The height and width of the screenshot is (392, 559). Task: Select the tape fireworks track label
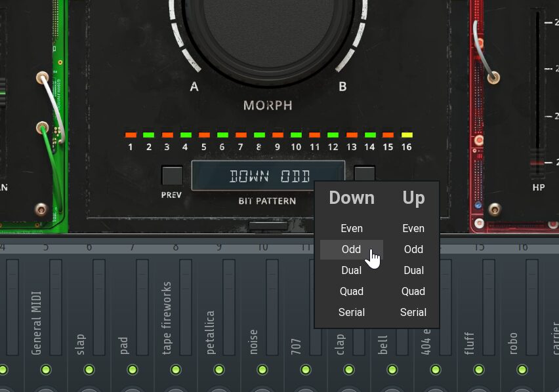pos(167,319)
